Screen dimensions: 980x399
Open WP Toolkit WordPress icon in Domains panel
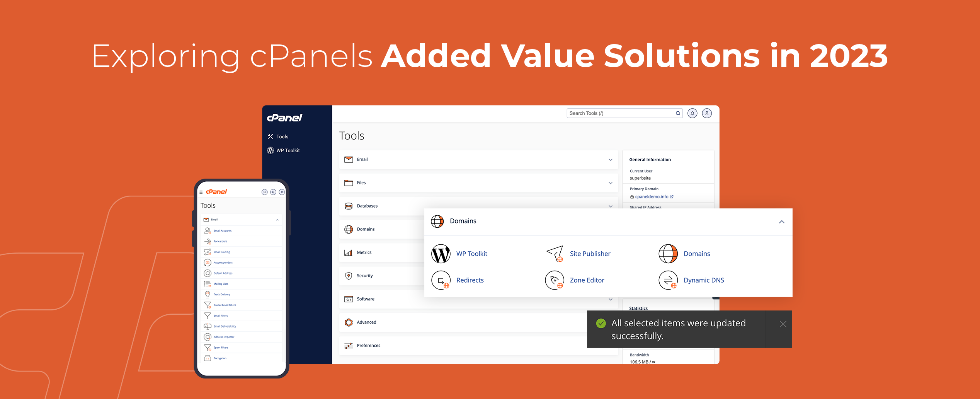click(441, 254)
